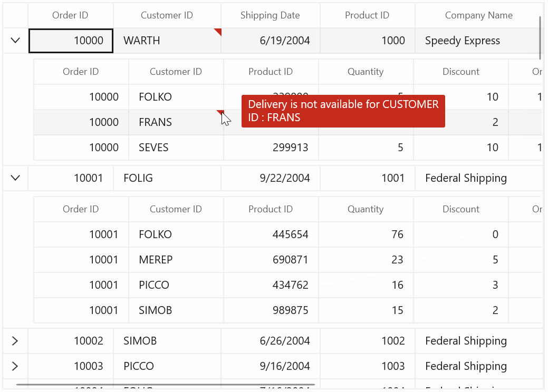Expand the order 10002 row details
548x392 pixels.
tap(15, 341)
